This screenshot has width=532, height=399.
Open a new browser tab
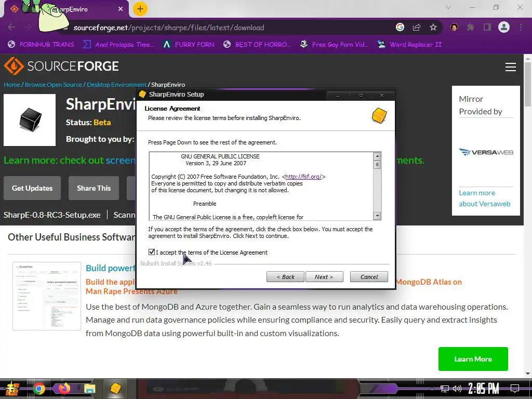(140, 9)
